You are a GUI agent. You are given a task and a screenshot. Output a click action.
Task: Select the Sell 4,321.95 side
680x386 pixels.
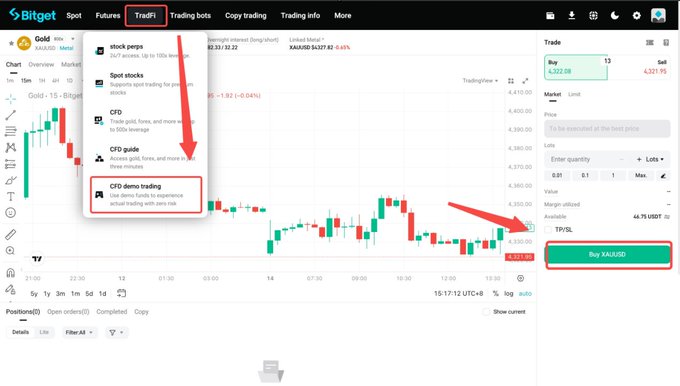pyautogui.click(x=639, y=67)
